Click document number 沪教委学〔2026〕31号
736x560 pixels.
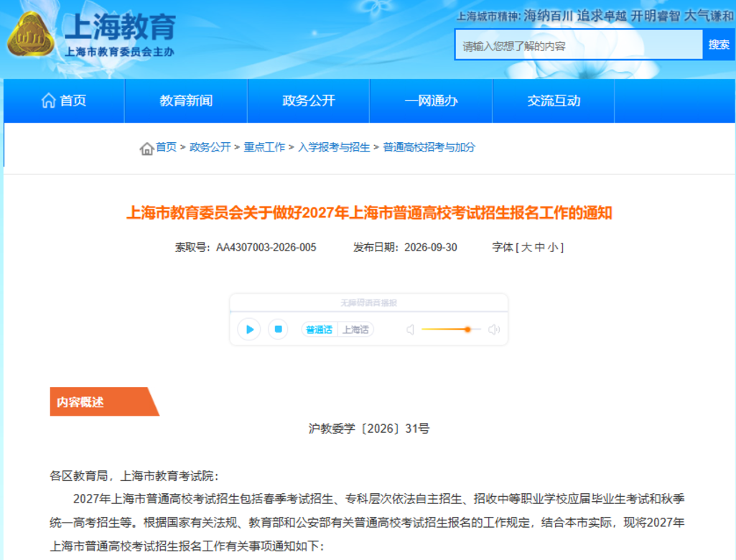click(x=369, y=429)
